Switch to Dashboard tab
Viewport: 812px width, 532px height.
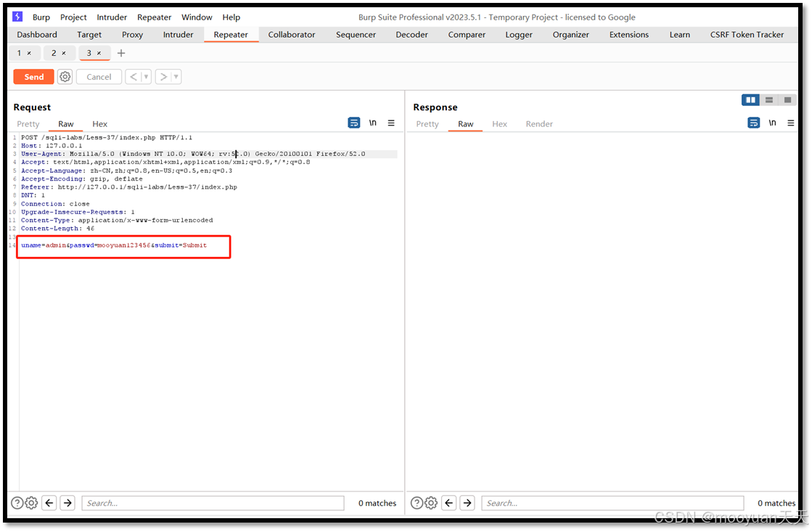coord(37,35)
